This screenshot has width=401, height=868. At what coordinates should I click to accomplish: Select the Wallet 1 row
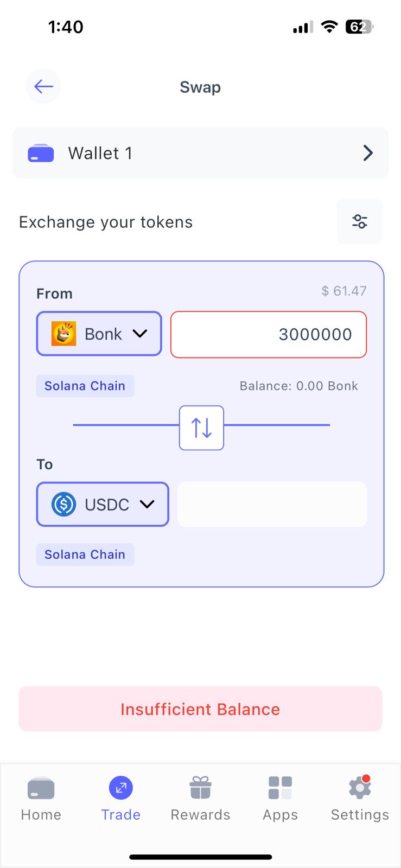coord(200,153)
